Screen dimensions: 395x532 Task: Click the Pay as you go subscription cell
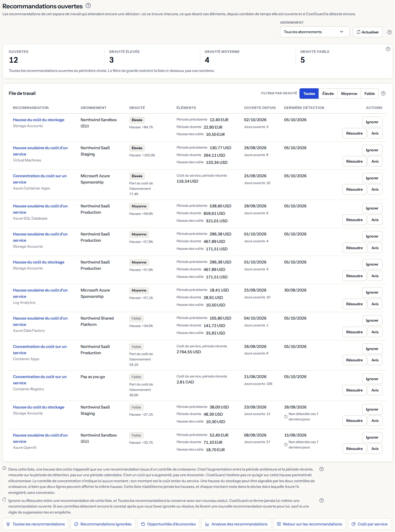(93, 377)
